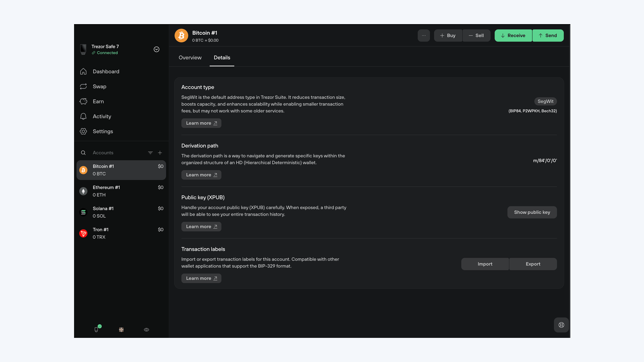Open the help lifebuoy icon
This screenshot has height=362, width=644.
(561, 325)
